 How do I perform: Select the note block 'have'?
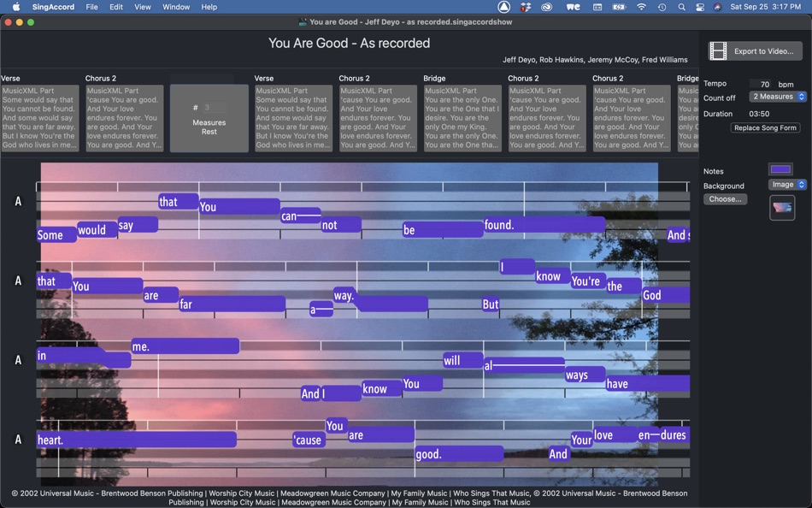point(647,384)
